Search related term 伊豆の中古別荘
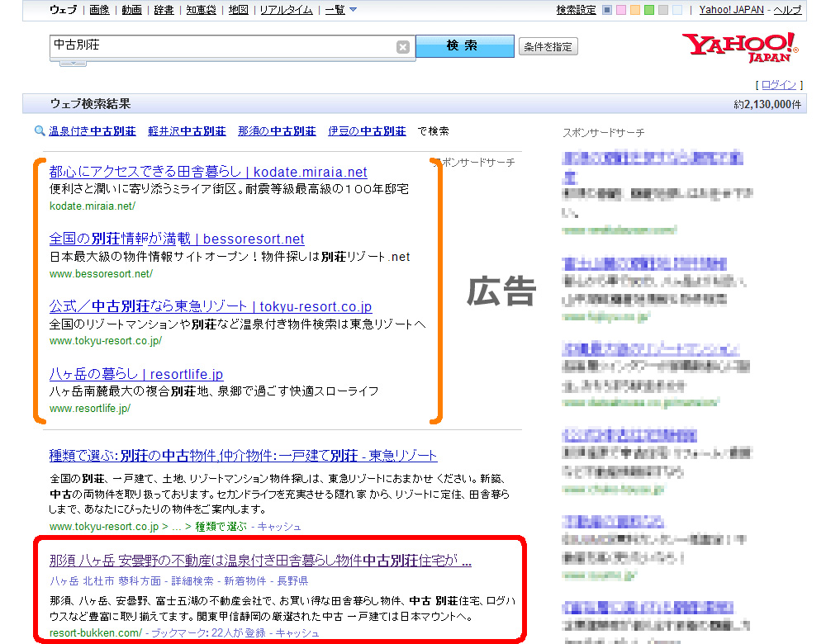Viewport: 826px width, 644px height. (367, 130)
